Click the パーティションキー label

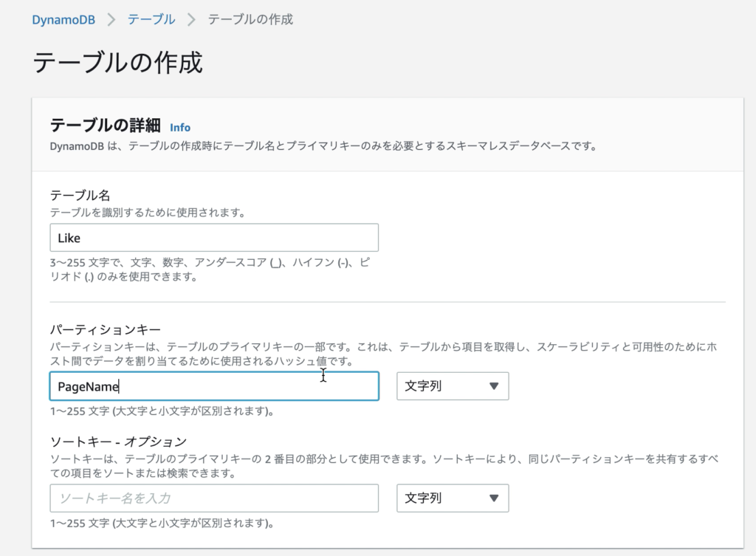tap(105, 329)
